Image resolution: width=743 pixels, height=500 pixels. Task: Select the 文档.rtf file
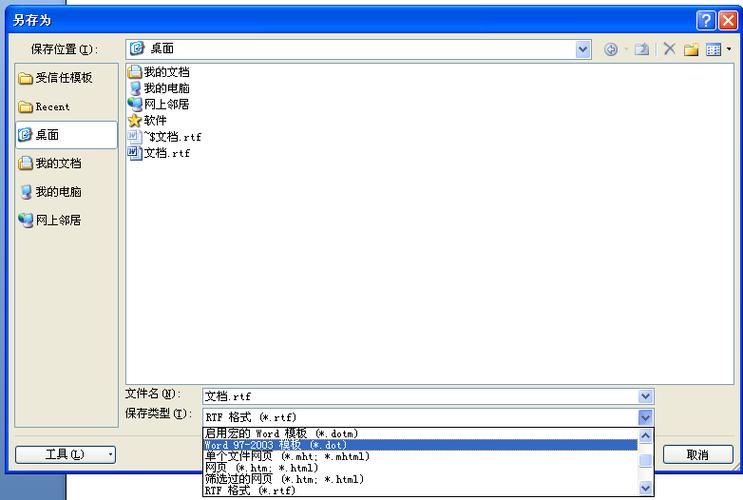[159, 153]
